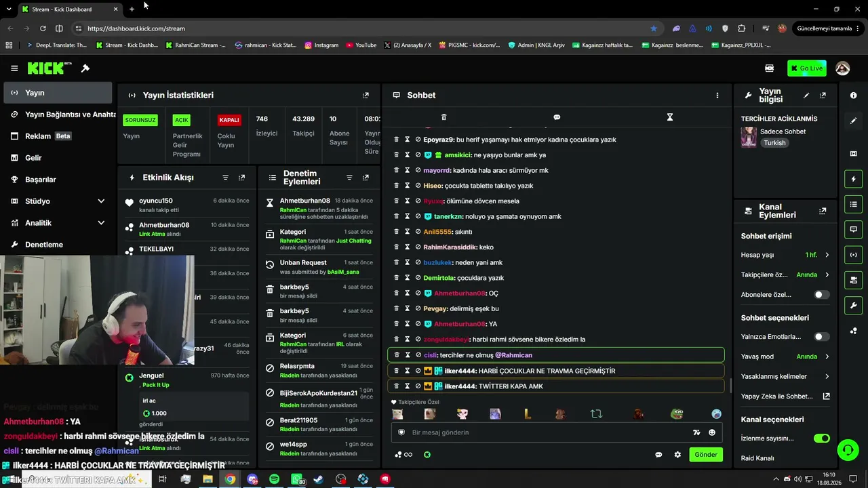This screenshot has height=488, width=868.
Task: Open the Sohbet panel three-dot menu
Action: click(x=717, y=96)
